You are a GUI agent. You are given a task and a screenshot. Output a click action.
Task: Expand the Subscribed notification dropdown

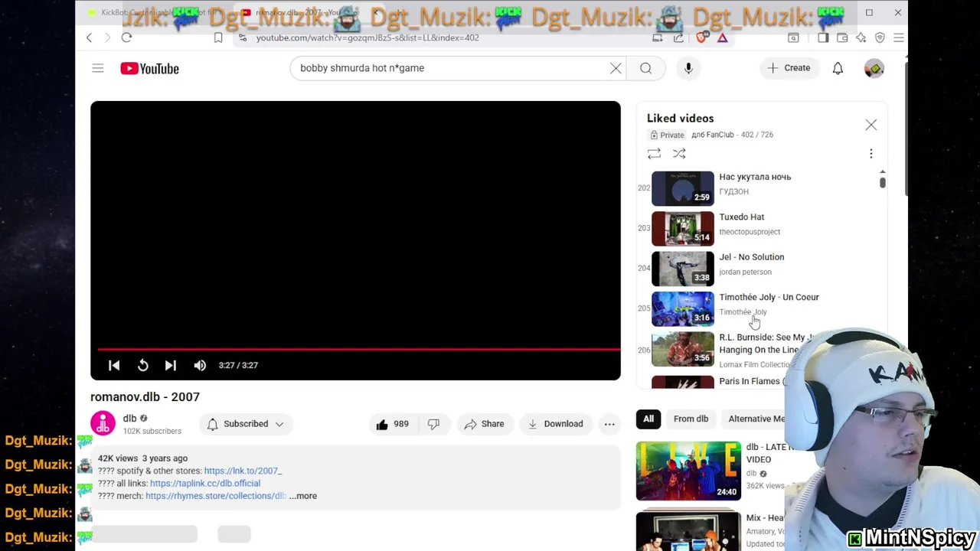pos(246,424)
